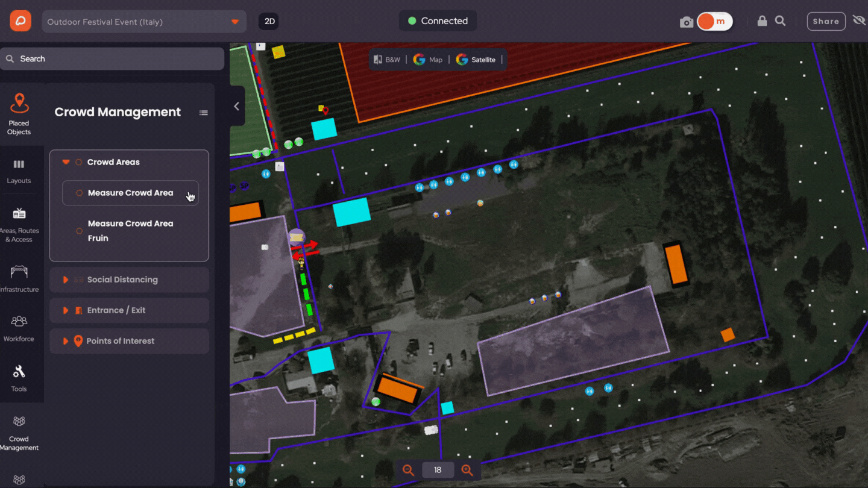Click the small red location pin on map
Screen dimensions: 868x488
coord(325,111)
